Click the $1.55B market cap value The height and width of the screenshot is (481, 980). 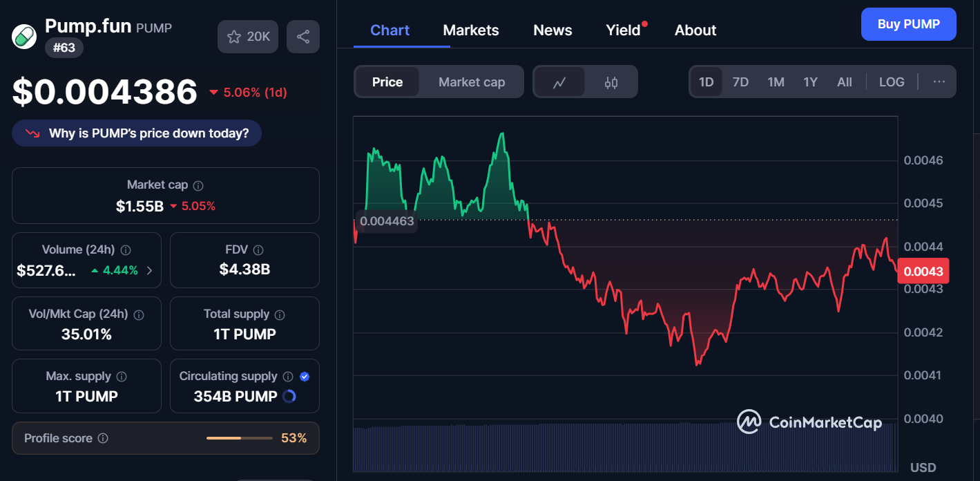(x=140, y=206)
